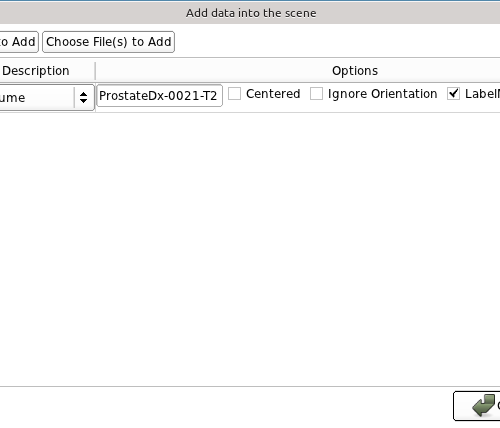Image resolution: width=500 pixels, height=428 pixels.
Task: Click the up-down arrows icon of description combo
Action: [x=83, y=97]
